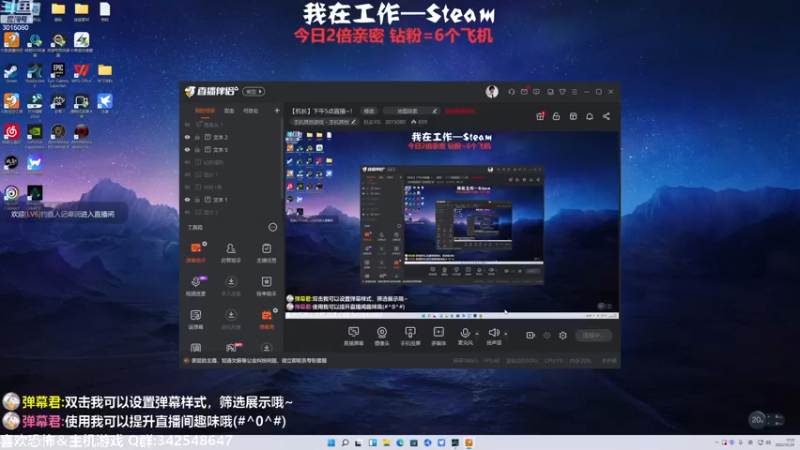Image resolution: width=800 pixels, height=450 pixels.
Task: Click the unlock padlock icon in header row
Action: pyautogui.click(x=556, y=116)
